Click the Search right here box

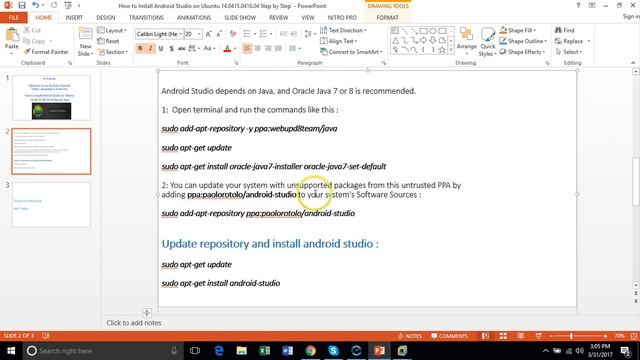click(101, 351)
